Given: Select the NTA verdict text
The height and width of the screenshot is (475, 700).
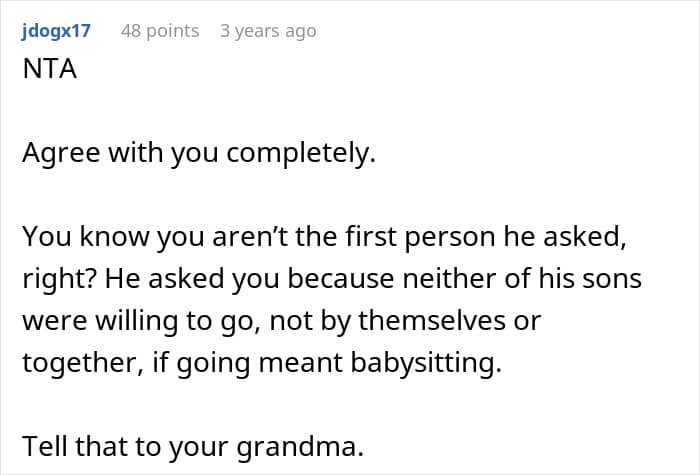Looking at the screenshot, I should (x=50, y=69).
